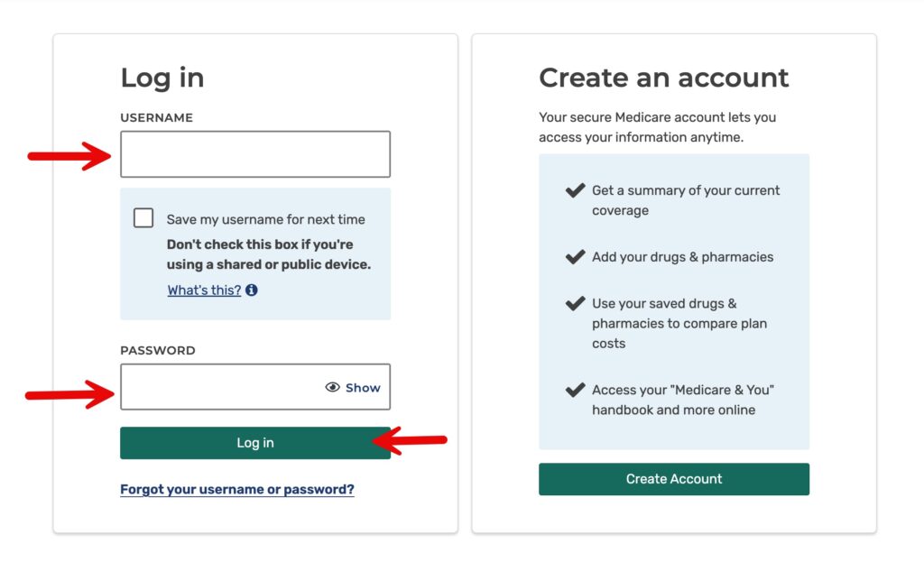Focus the Password input field
The image size is (924, 562).
click(221, 387)
